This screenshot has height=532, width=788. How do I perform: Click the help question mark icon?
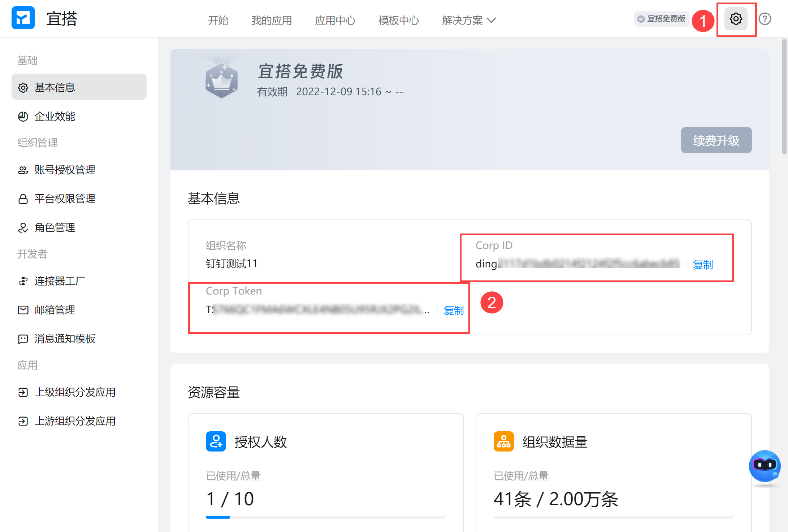click(765, 19)
